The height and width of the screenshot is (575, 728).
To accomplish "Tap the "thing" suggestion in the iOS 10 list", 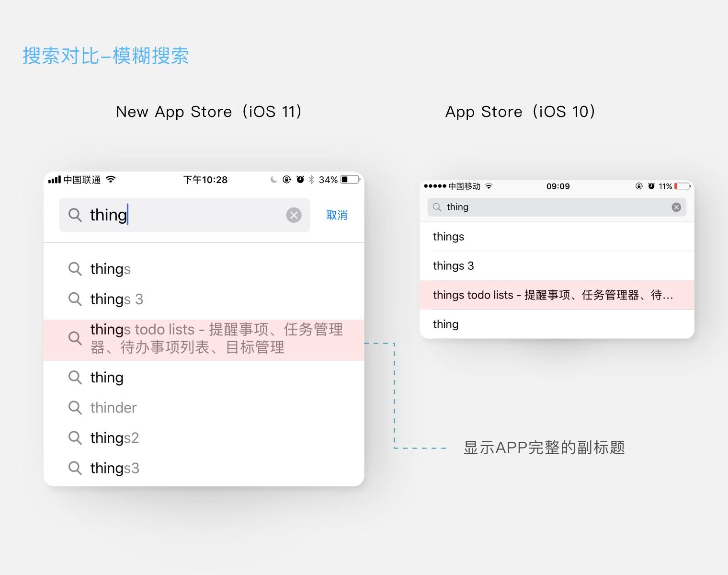I will [x=445, y=324].
